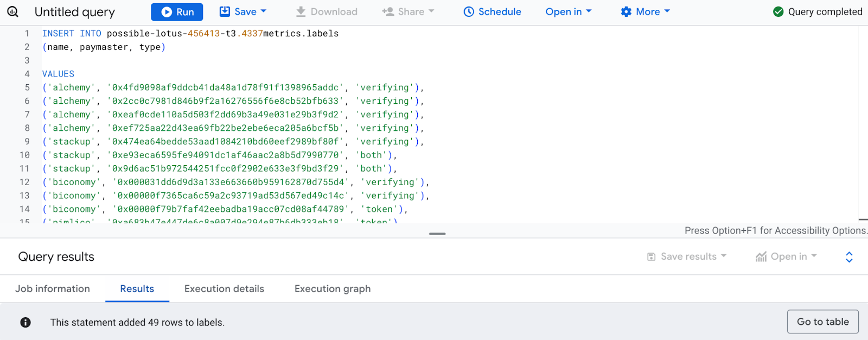Click address '0x9d6ac51b972544251fcc0f2902e633e3f9bd3f29'
Screen dimensions: 868x340
[x=226, y=169]
